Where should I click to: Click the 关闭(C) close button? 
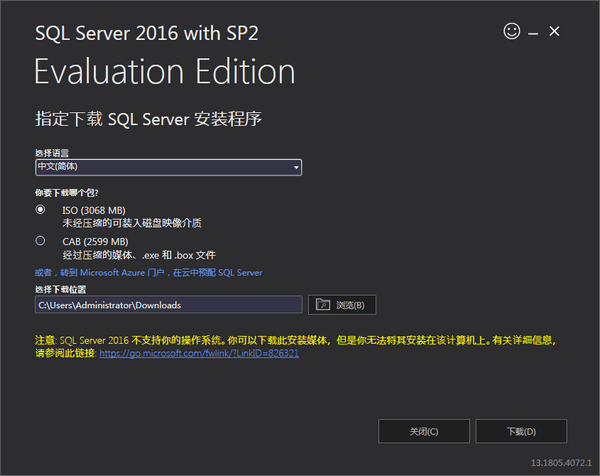pyautogui.click(x=424, y=431)
